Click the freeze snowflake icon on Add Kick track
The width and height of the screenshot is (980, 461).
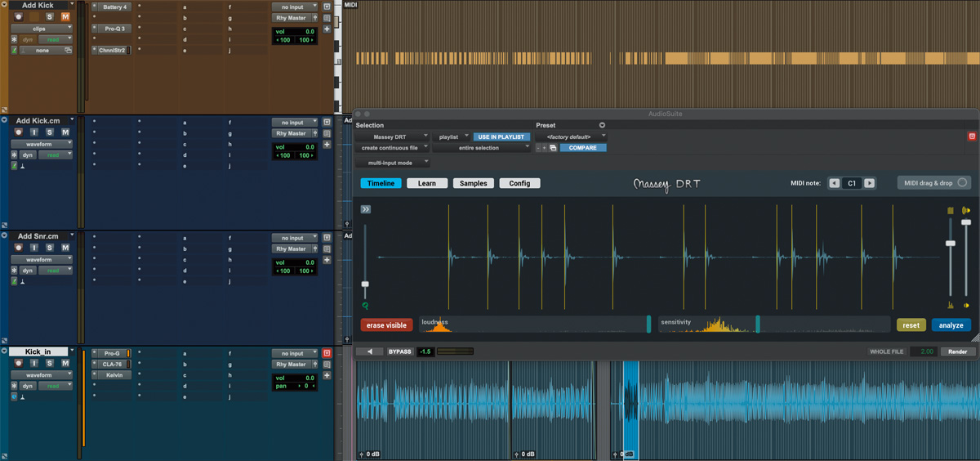(x=14, y=39)
